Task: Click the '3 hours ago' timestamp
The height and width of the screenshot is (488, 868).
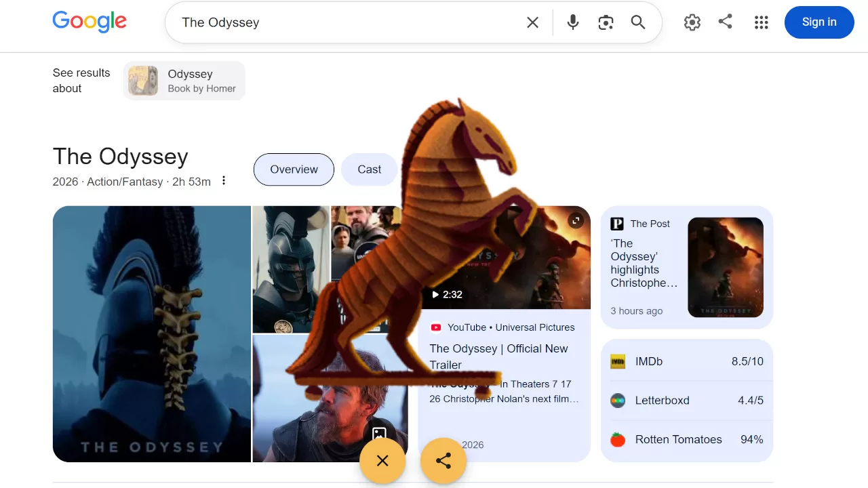Action: pos(637,311)
